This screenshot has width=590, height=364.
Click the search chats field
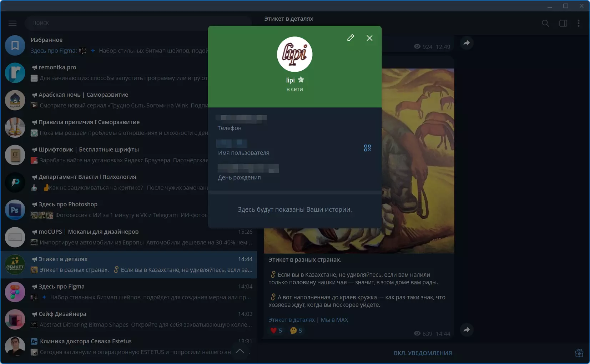click(x=138, y=22)
